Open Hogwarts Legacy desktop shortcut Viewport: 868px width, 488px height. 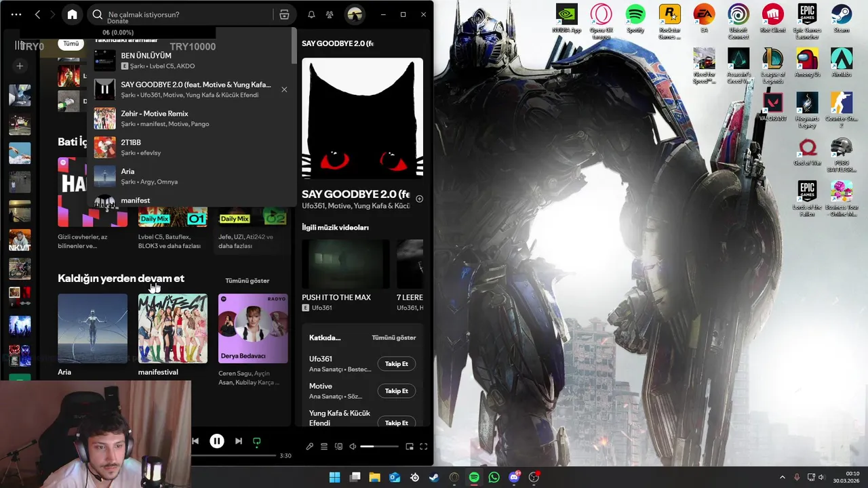coord(807,110)
